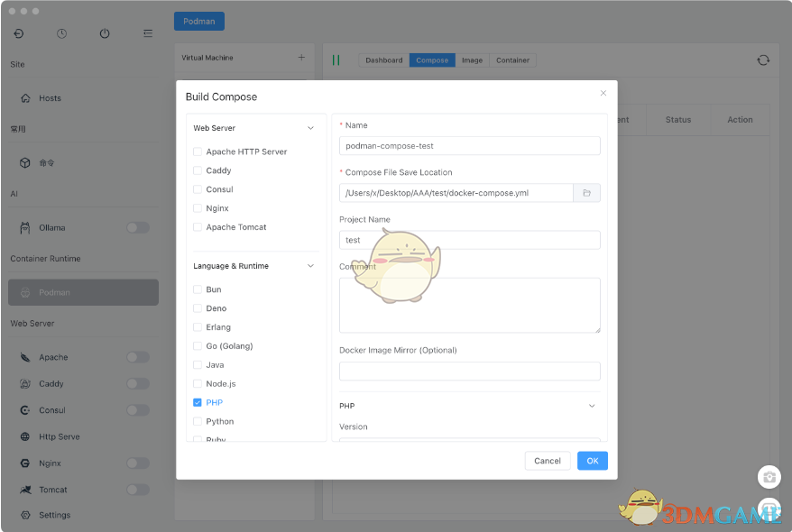Switch to the Dashboard tab
Screen dimensions: 792x532
point(382,60)
